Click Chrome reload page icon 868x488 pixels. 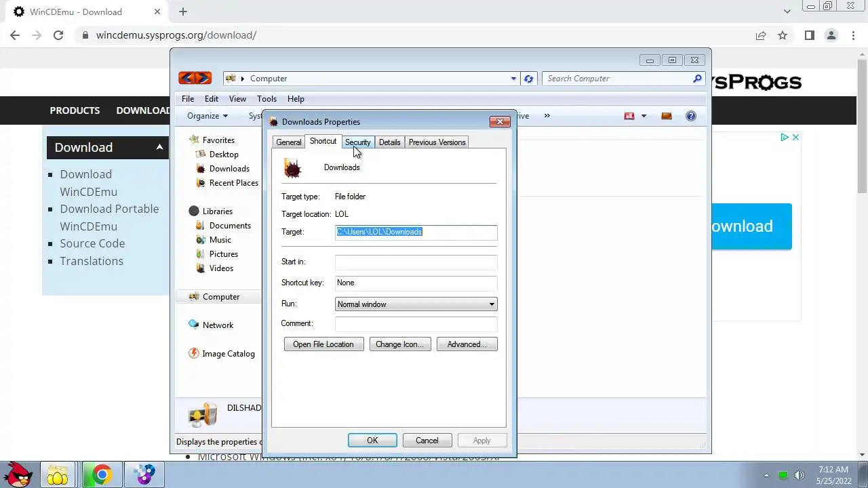58,35
